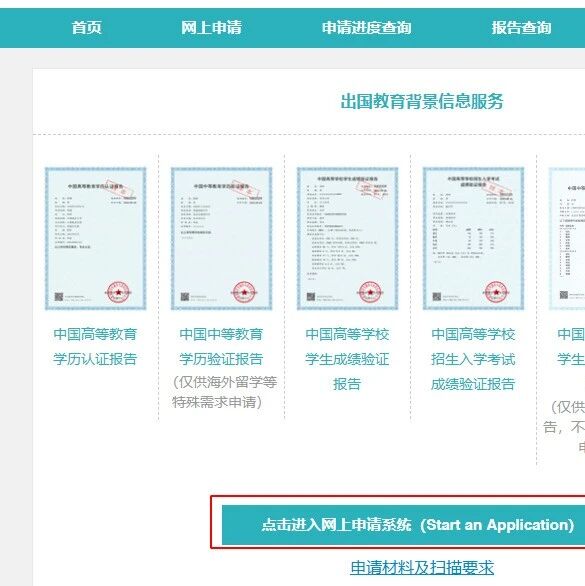Open the 网上申请 menu item
The height and width of the screenshot is (586, 585).
pyautogui.click(x=211, y=28)
